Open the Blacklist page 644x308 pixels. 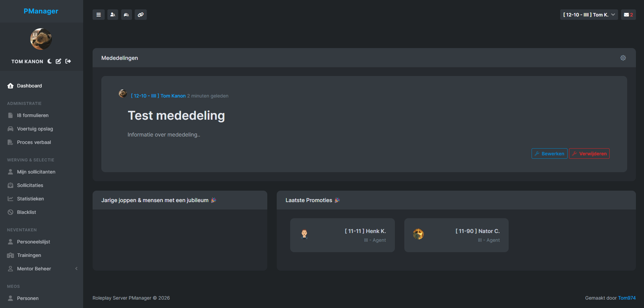click(x=27, y=212)
